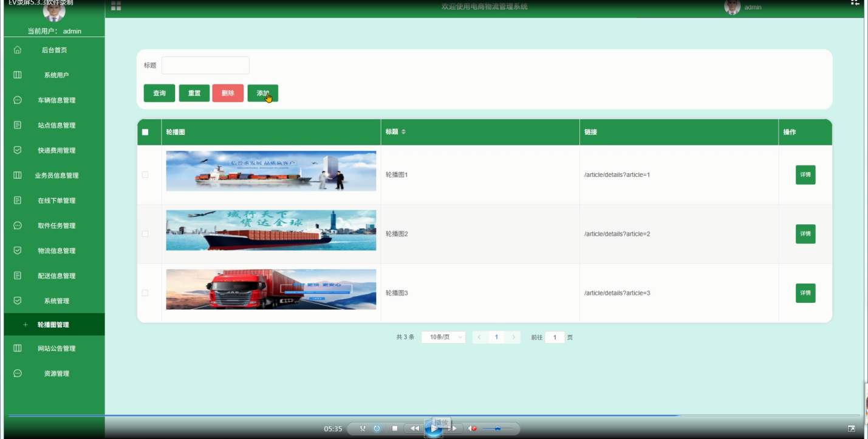
Task: Click the 添加 add button
Action: point(262,93)
